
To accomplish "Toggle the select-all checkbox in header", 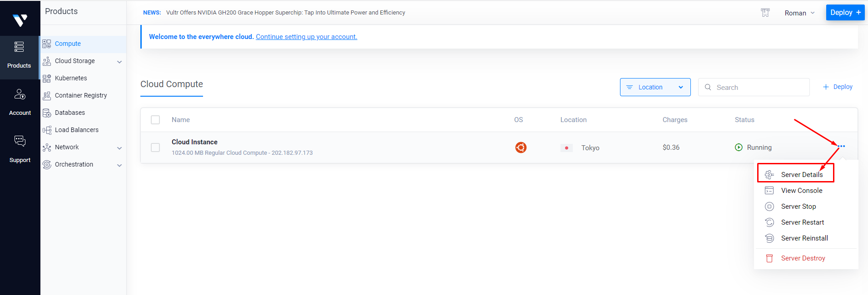I will 155,120.
